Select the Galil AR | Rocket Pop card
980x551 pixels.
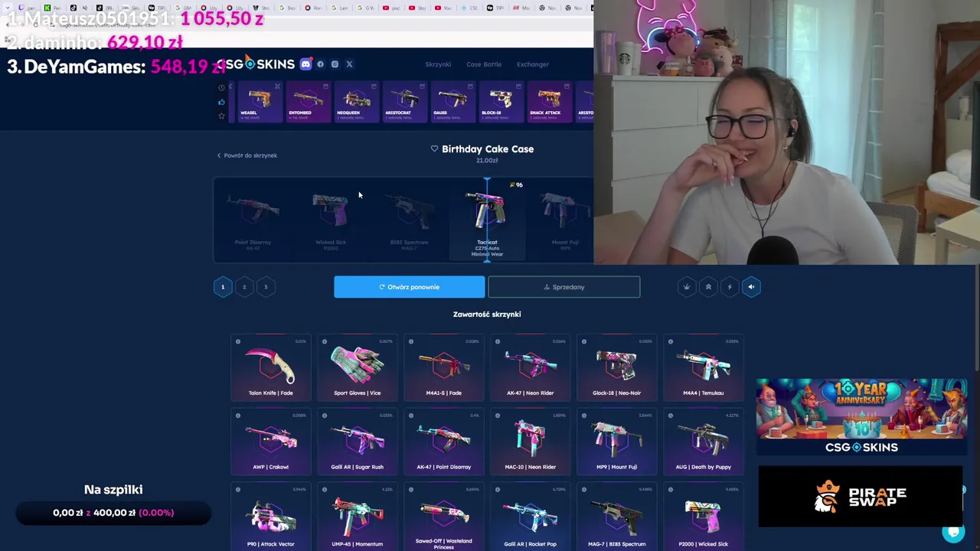point(530,517)
